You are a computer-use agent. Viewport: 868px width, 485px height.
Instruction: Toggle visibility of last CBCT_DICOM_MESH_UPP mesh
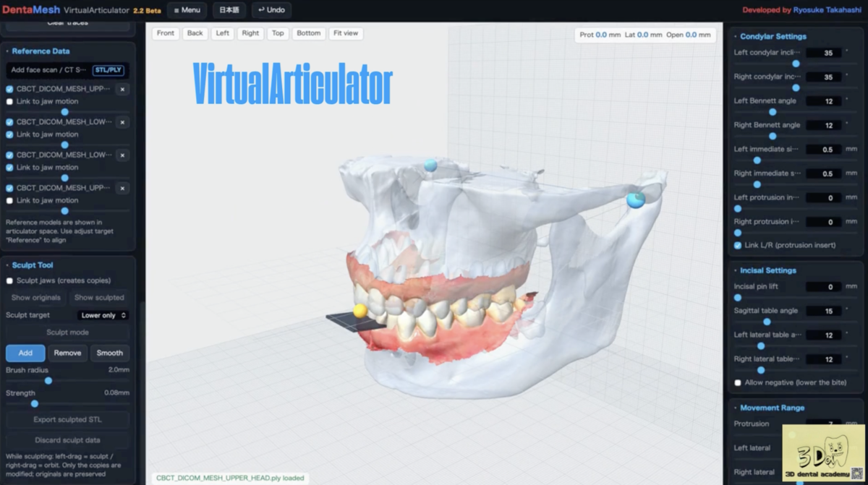(9, 188)
